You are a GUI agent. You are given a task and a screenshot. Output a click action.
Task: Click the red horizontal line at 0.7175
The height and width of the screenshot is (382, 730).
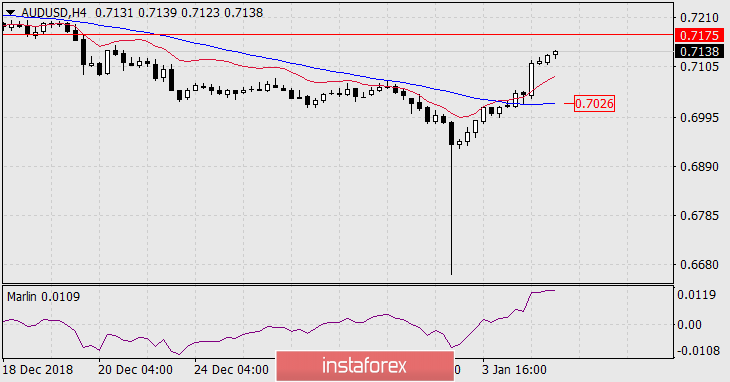click(x=338, y=34)
